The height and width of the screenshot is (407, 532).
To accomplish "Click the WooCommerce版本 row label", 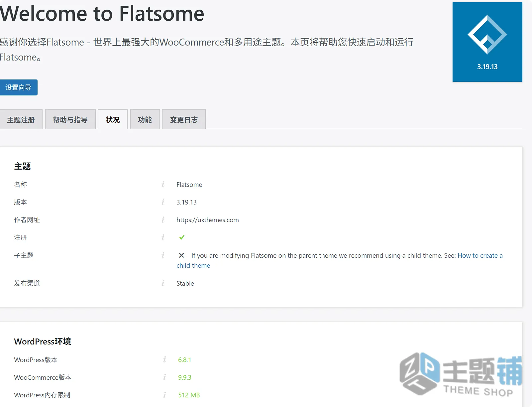I will [x=43, y=377].
